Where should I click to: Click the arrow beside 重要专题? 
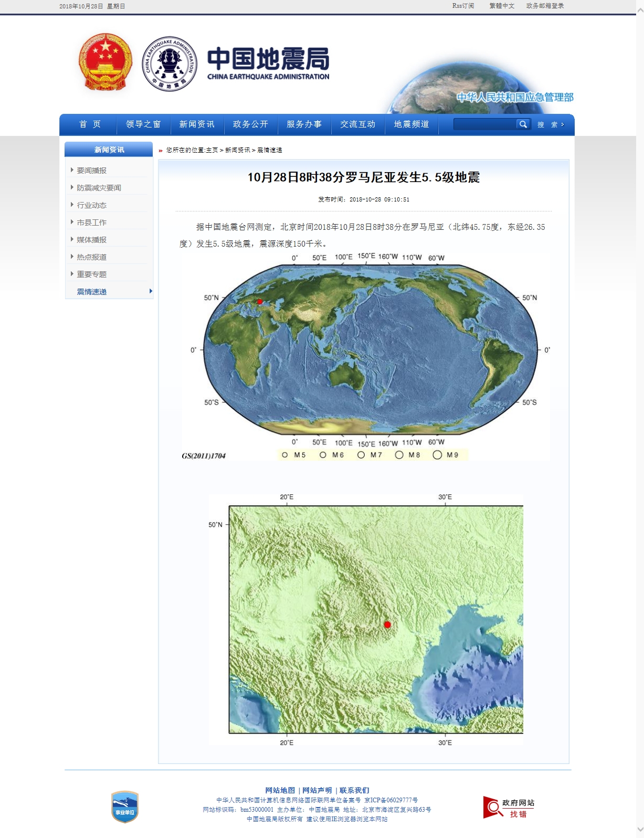tap(72, 274)
